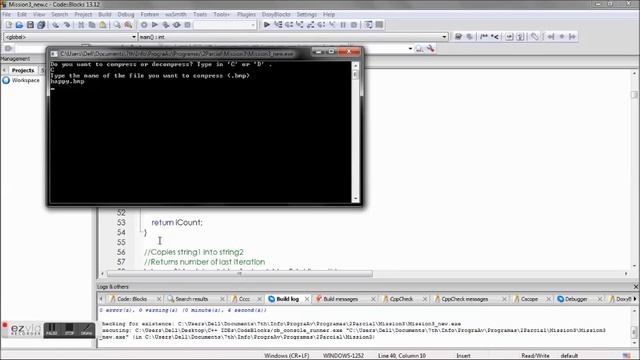Screen dimensions: 640x360
Task: Open the Debugging Windows icon
Action: (x=369, y=25)
